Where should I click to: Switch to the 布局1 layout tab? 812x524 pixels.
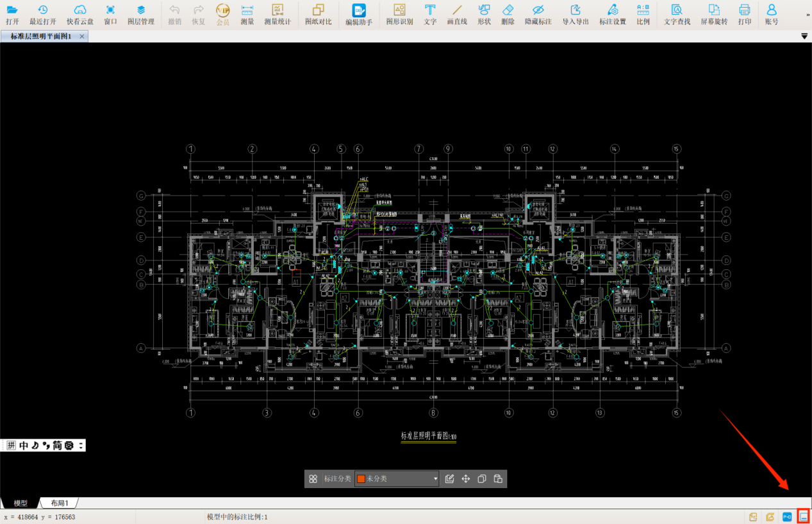(60, 503)
